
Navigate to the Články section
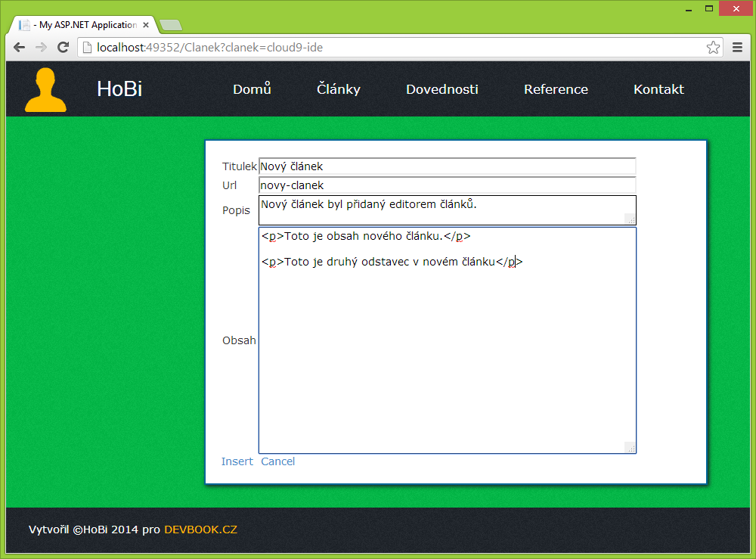(338, 89)
